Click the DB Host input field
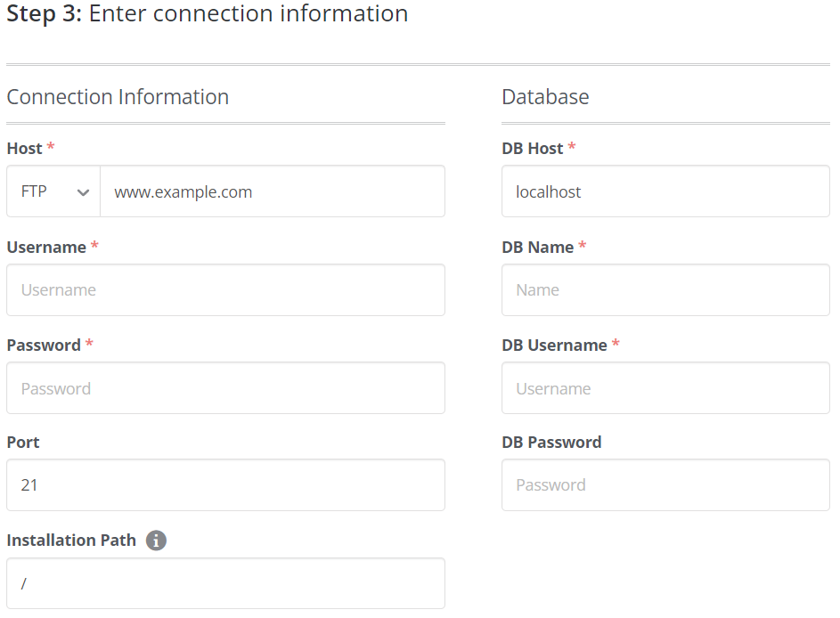Viewport: 840px width, 618px height. pyautogui.click(x=665, y=191)
